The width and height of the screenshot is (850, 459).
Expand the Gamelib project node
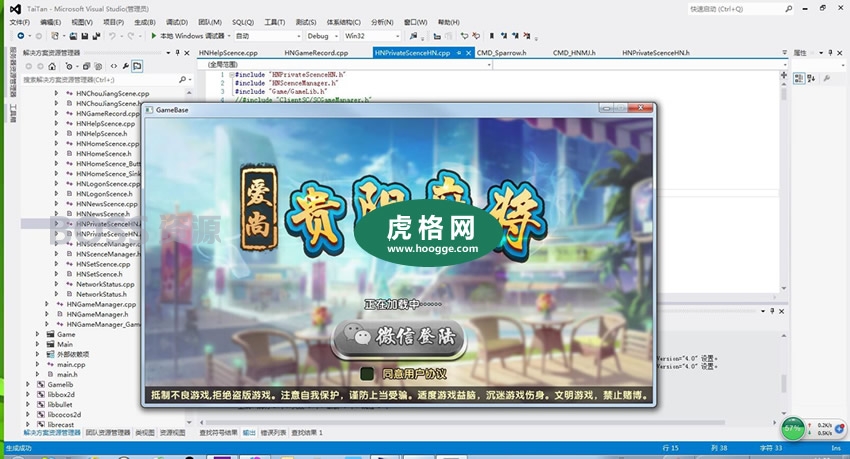coord(28,384)
